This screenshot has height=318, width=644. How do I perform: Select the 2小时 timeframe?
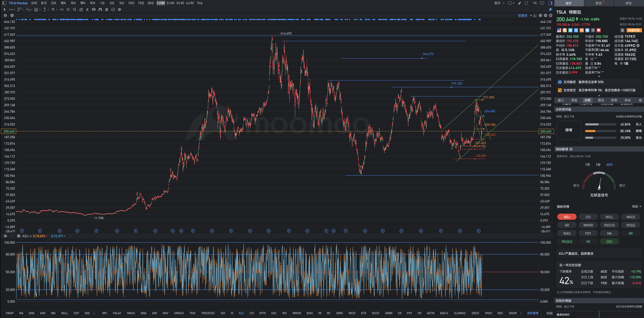tap(170, 3)
